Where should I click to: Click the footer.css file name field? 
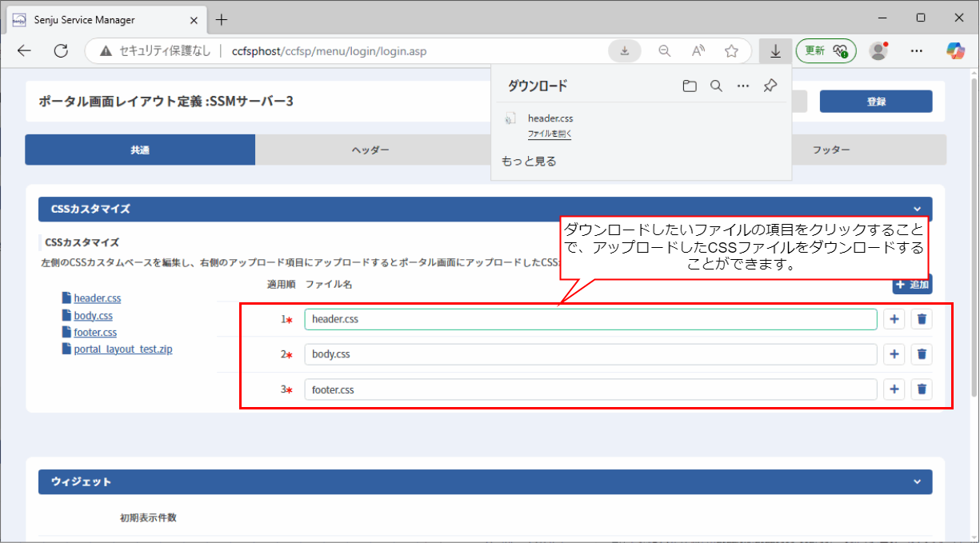point(590,389)
